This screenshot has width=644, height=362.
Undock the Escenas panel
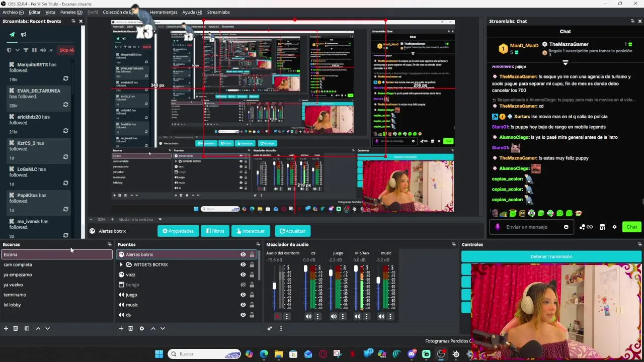point(109,244)
